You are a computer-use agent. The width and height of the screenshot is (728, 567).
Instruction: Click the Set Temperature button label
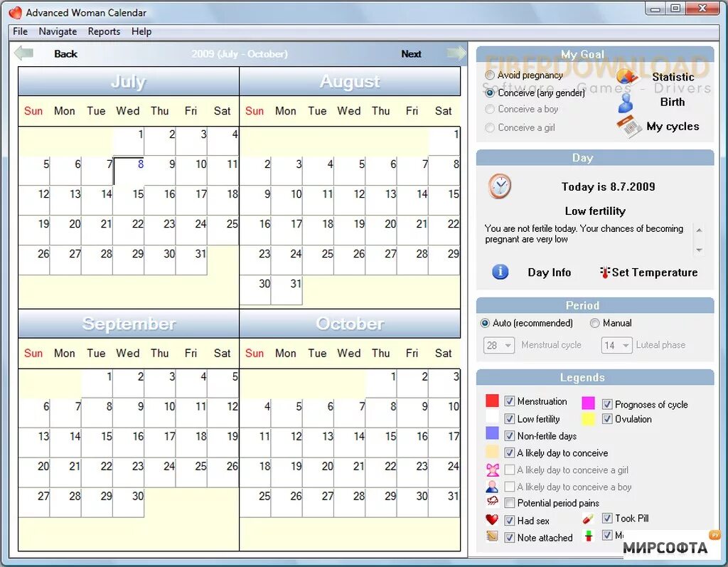coord(655,272)
